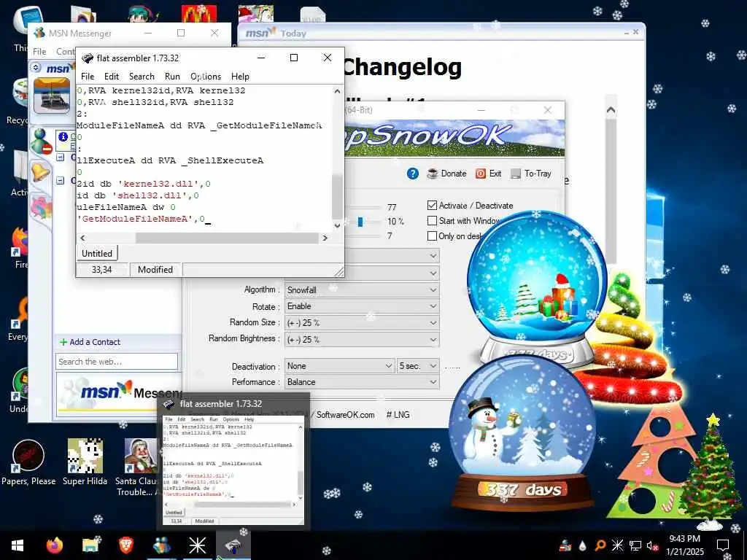Open the Santa Claus Trouble desktop icon
The width and height of the screenshot is (747, 560).
coord(138,467)
